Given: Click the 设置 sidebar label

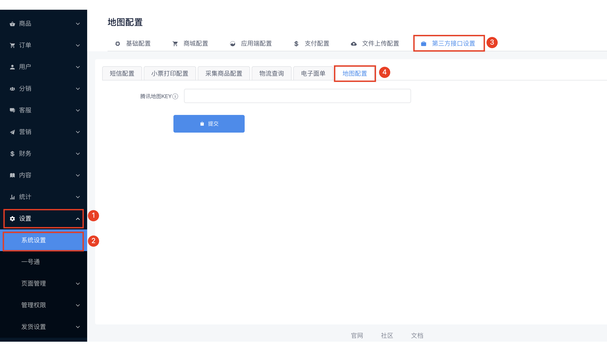Looking at the screenshot, I should [x=25, y=219].
